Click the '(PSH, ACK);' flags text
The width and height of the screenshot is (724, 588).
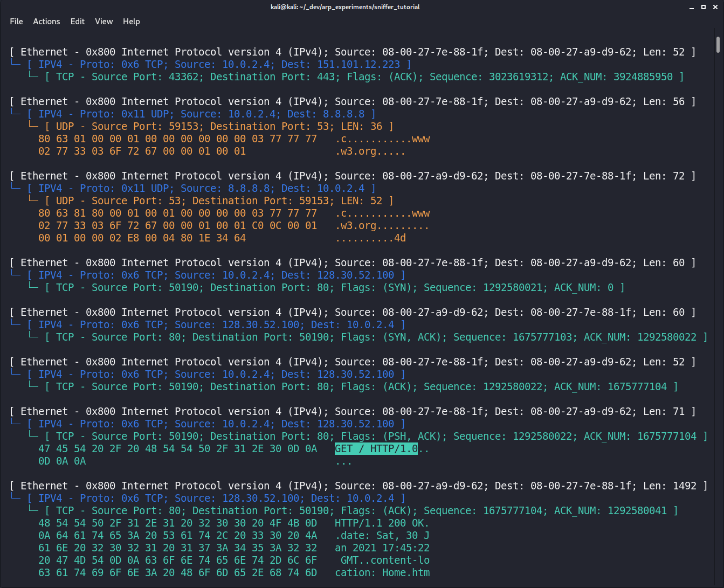[x=415, y=437]
